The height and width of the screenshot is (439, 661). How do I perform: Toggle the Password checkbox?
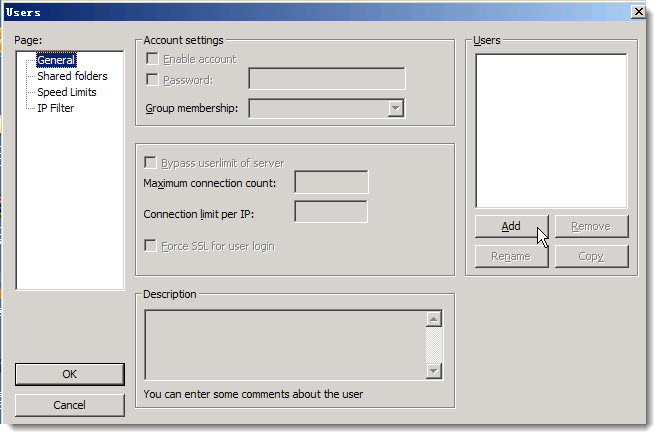click(152, 79)
